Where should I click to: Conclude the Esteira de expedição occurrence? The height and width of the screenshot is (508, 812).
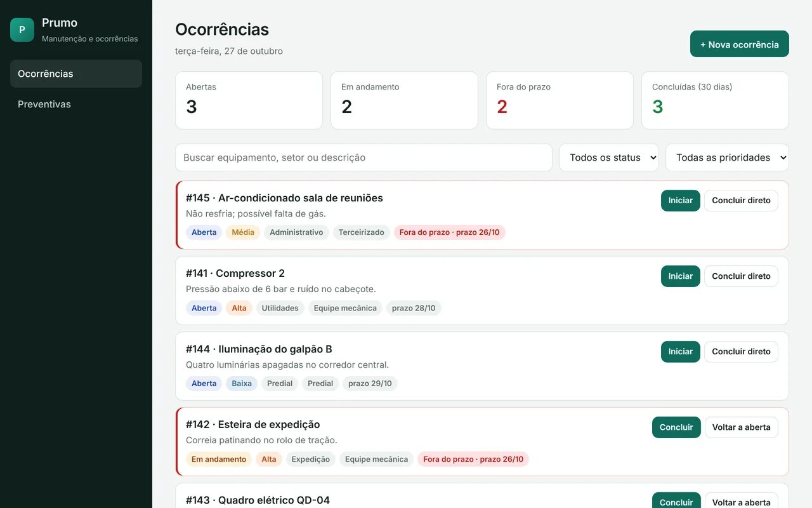point(676,427)
